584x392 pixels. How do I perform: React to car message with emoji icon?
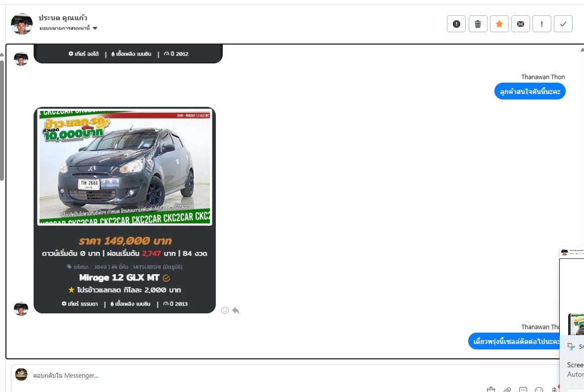coord(225,310)
